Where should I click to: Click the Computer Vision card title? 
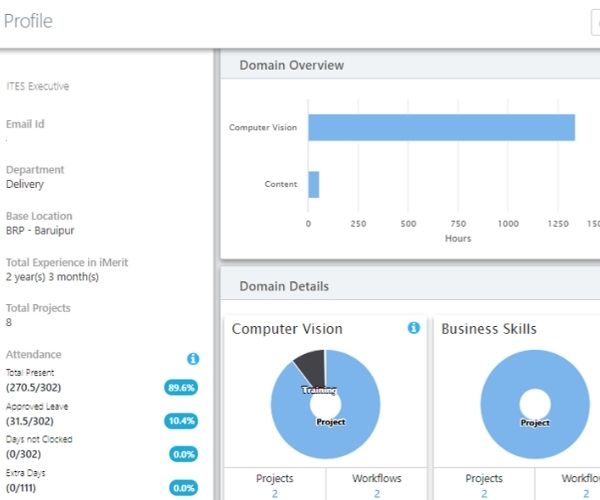[287, 329]
